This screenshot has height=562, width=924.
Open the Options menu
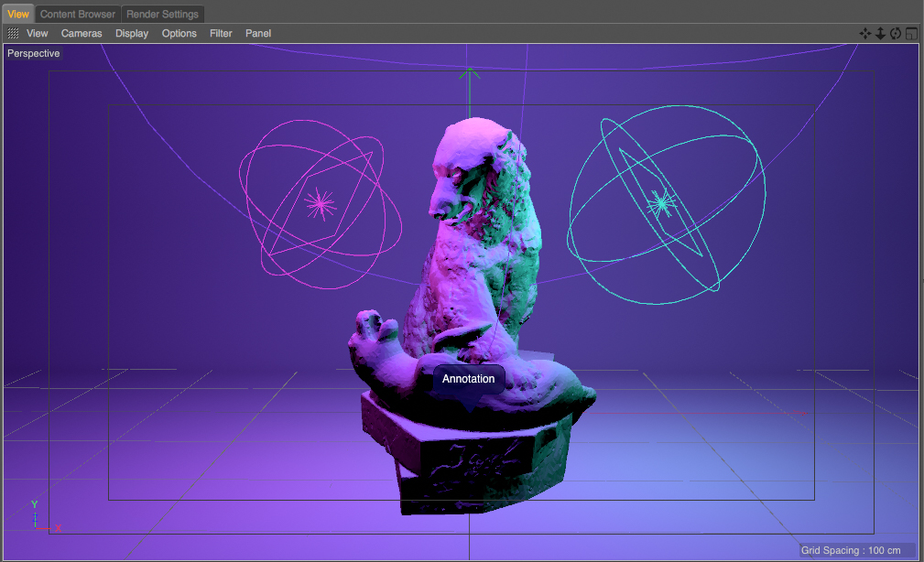179,33
